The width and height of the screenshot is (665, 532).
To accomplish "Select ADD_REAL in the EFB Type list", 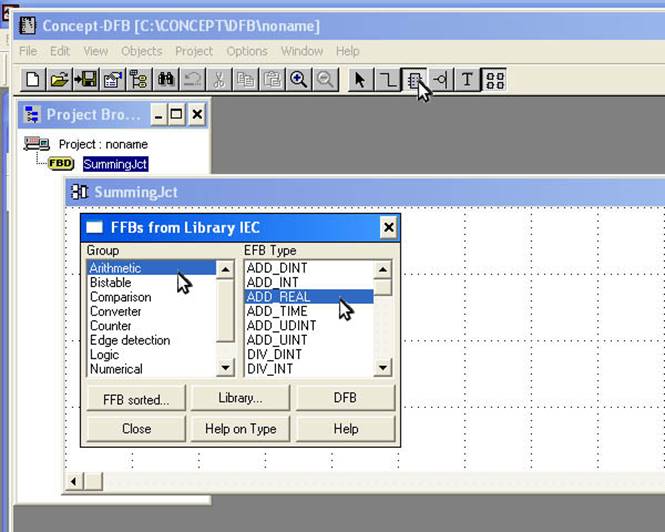I will 309,297.
